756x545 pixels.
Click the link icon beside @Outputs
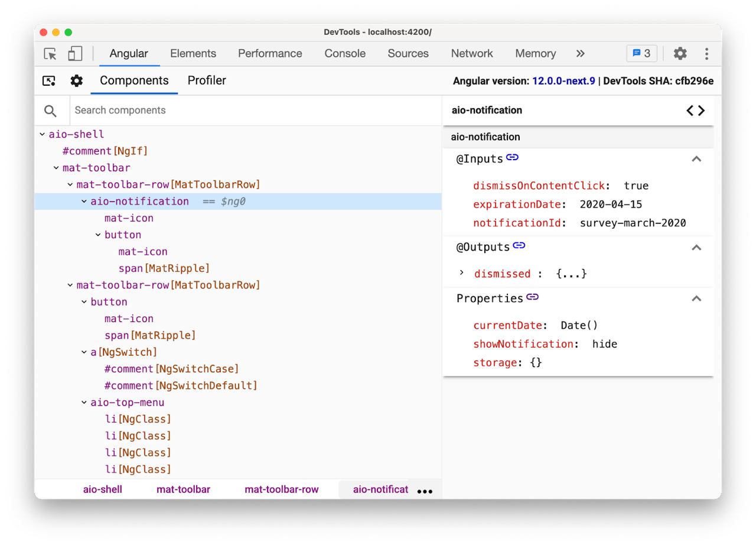click(519, 245)
